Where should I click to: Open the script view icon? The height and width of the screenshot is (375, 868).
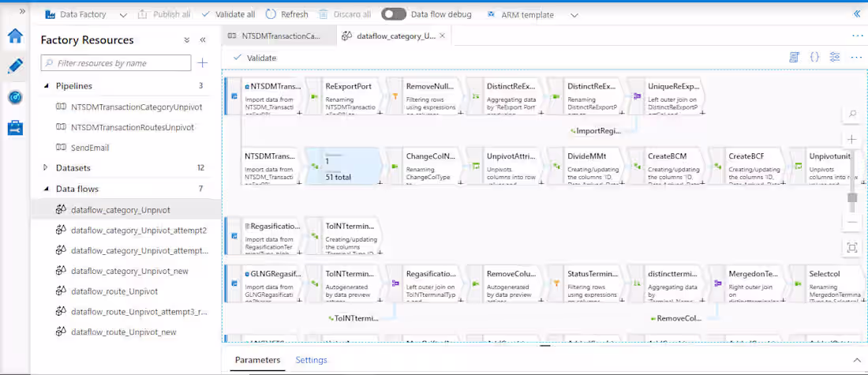pos(794,58)
